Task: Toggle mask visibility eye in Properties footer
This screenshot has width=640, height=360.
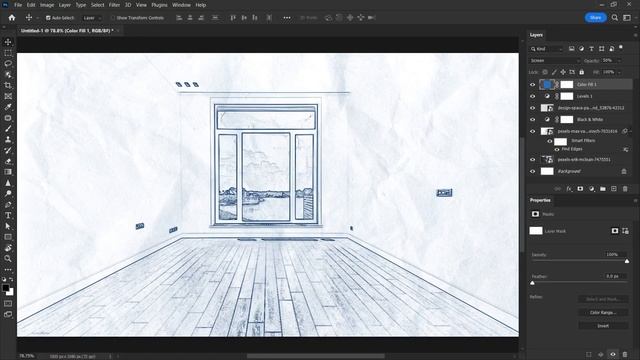Action: (x=613, y=354)
